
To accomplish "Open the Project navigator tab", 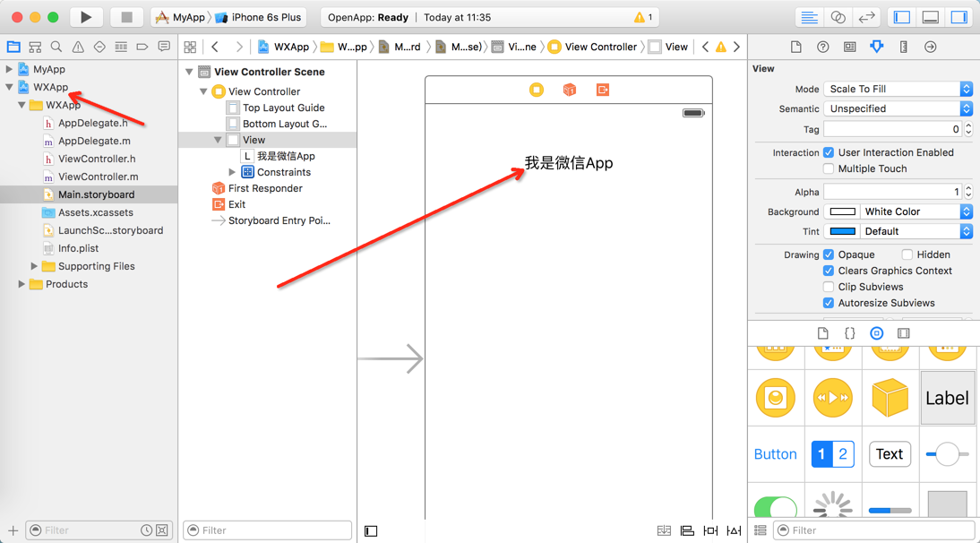I will click(13, 47).
